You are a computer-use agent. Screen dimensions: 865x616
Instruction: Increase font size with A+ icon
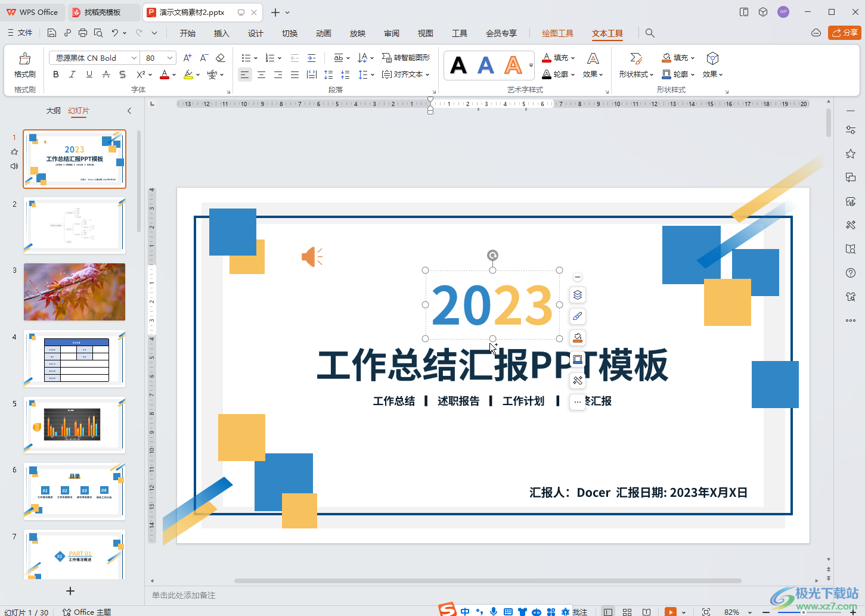point(187,58)
